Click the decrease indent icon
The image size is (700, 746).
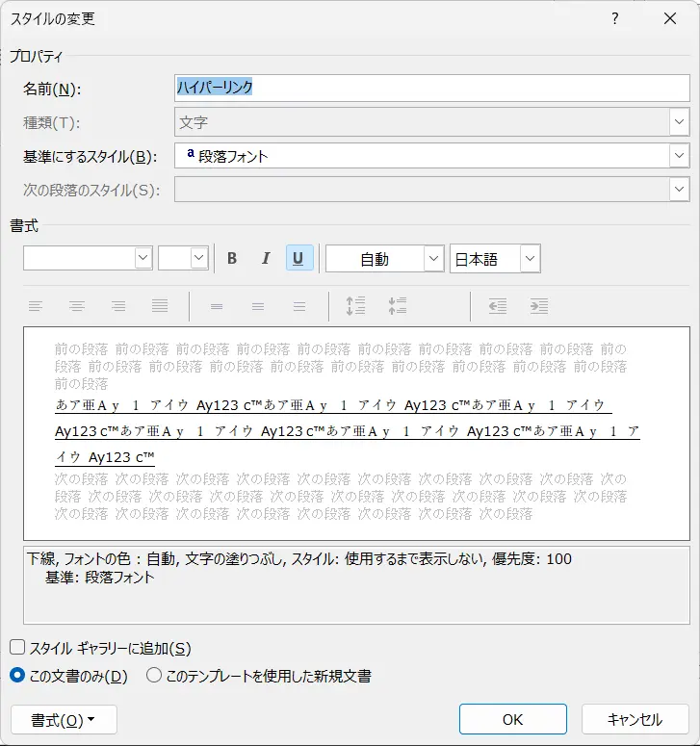click(497, 306)
